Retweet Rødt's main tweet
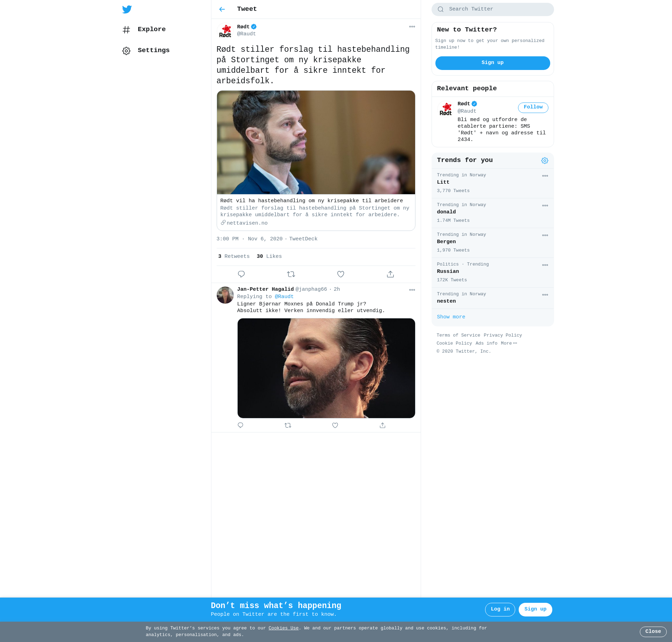 [x=291, y=274]
